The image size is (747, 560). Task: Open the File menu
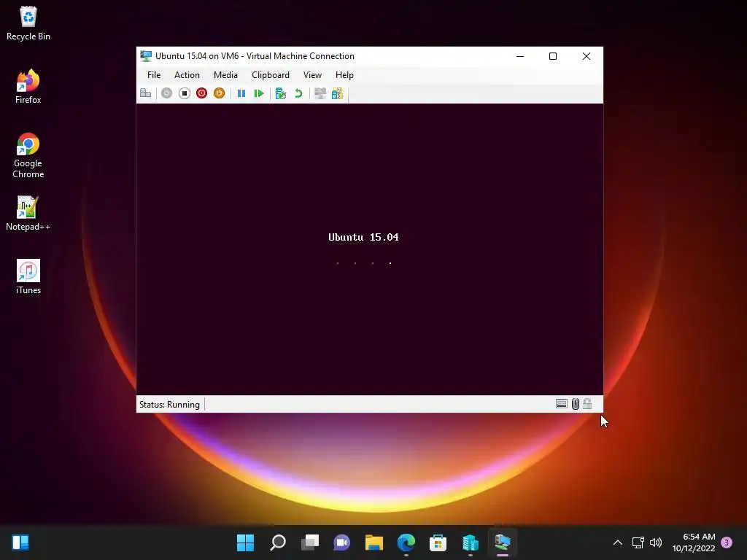point(154,75)
